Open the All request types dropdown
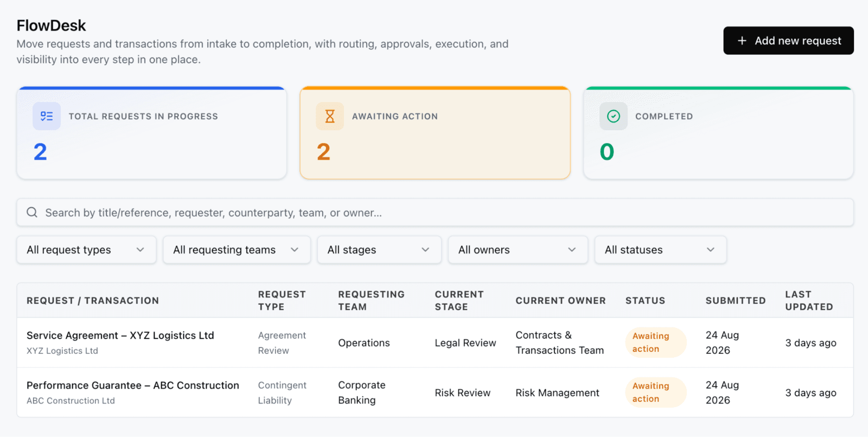The width and height of the screenshot is (868, 437). [x=86, y=250]
